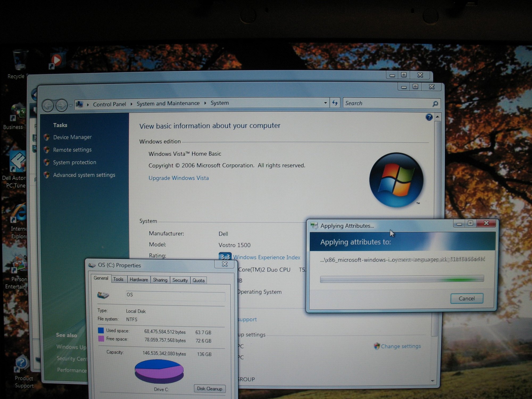Image resolution: width=532 pixels, height=399 pixels.
Task: Open Device Manager from the Tasks list
Action: [x=72, y=137]
